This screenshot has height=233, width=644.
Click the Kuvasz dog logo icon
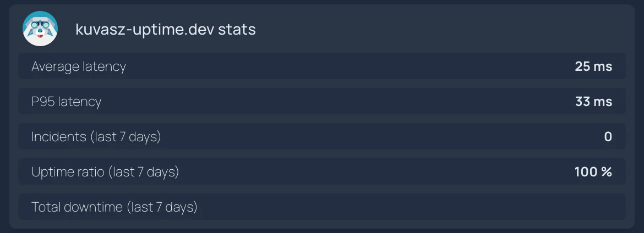40,29
